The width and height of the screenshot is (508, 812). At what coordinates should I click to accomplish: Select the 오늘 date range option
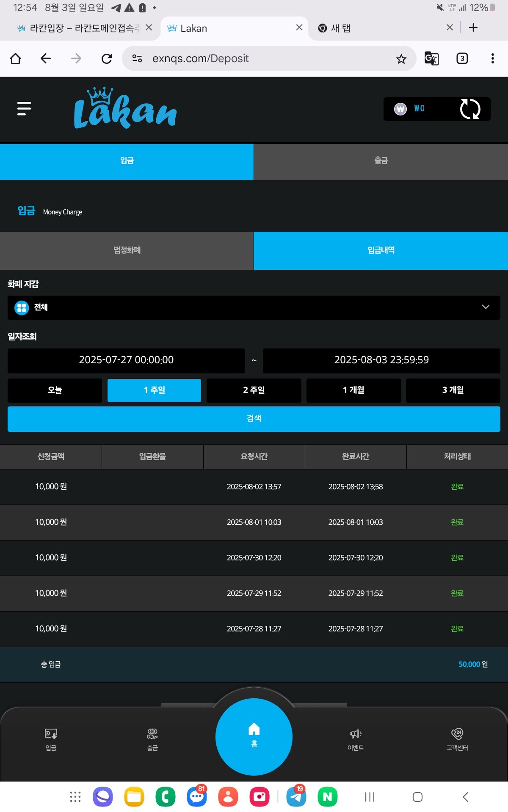(x=55, y=390)
